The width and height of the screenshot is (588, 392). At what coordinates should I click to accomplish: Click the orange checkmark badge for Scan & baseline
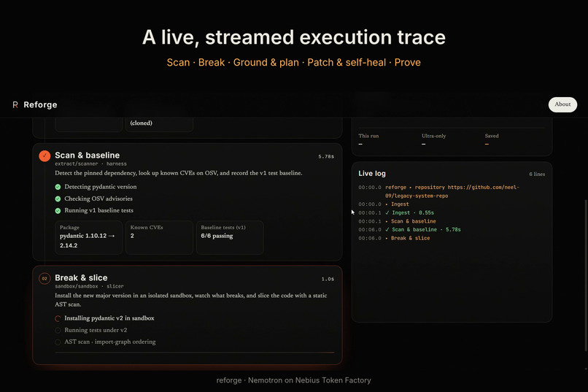[45, 155]
